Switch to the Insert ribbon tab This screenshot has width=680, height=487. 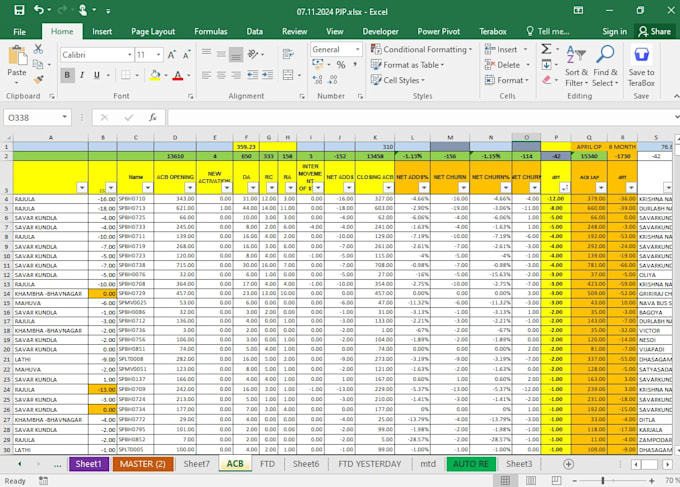pos(102,32)
